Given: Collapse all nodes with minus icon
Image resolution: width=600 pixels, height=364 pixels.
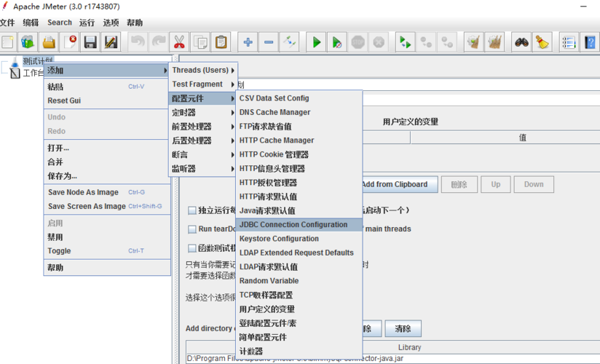Looking at the screenshot, I should [269, 41].
